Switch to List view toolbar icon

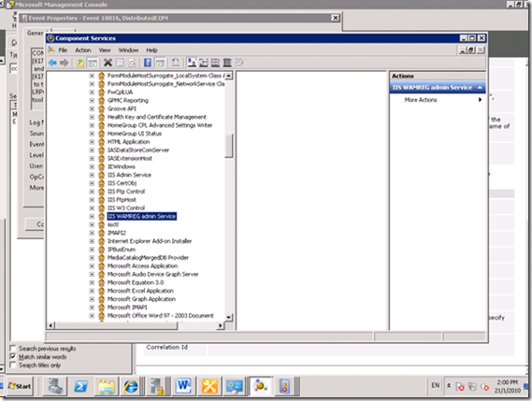[x=215, y=63]
